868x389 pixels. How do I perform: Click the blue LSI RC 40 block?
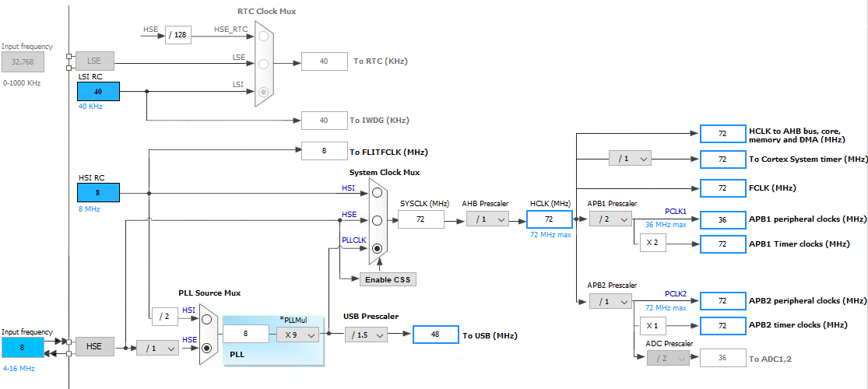point(99,91)
